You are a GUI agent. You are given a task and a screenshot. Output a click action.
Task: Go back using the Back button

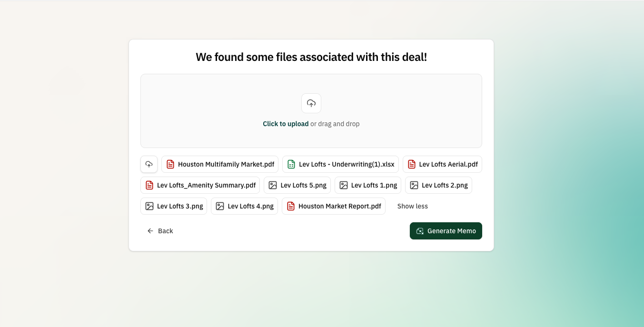[160, 231]
